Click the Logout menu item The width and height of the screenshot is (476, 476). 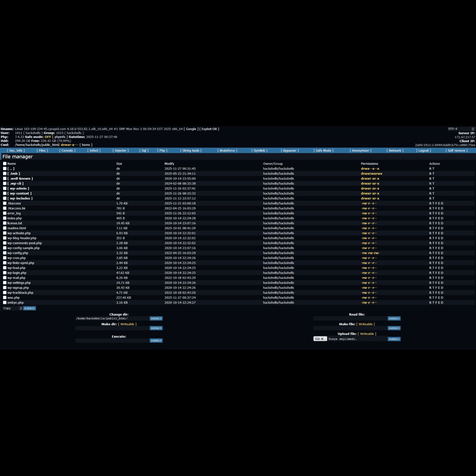(x=423, y=150)
